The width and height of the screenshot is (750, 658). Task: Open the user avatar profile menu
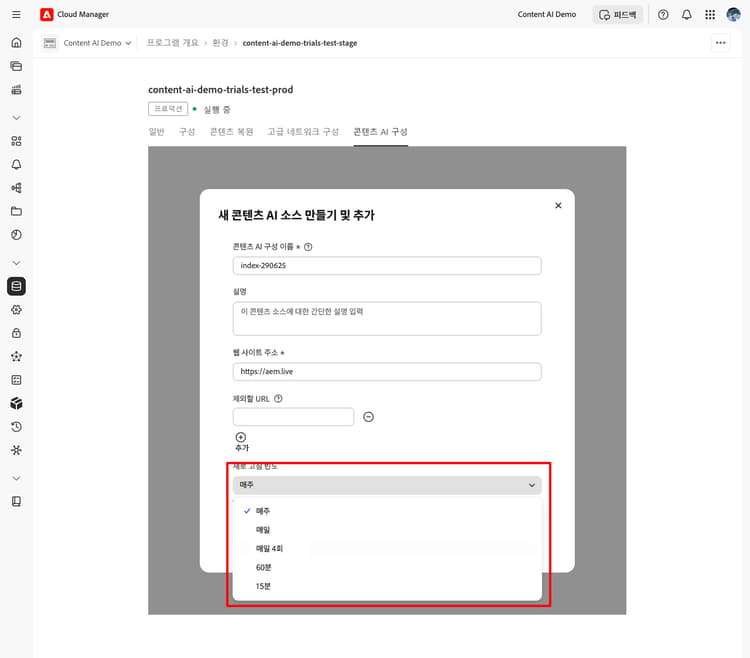(733, 15)
